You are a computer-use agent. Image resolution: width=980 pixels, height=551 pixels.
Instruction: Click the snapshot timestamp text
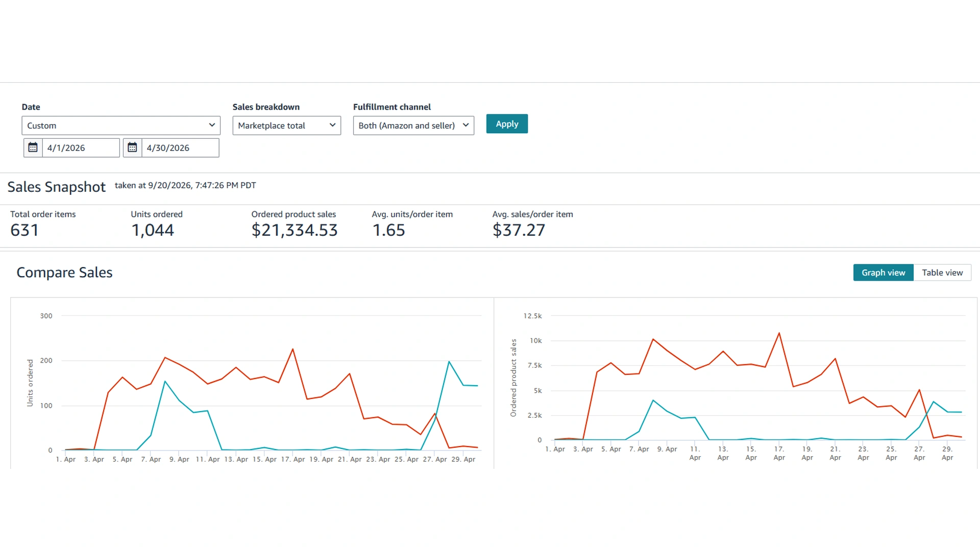click(x=185, y=185)
